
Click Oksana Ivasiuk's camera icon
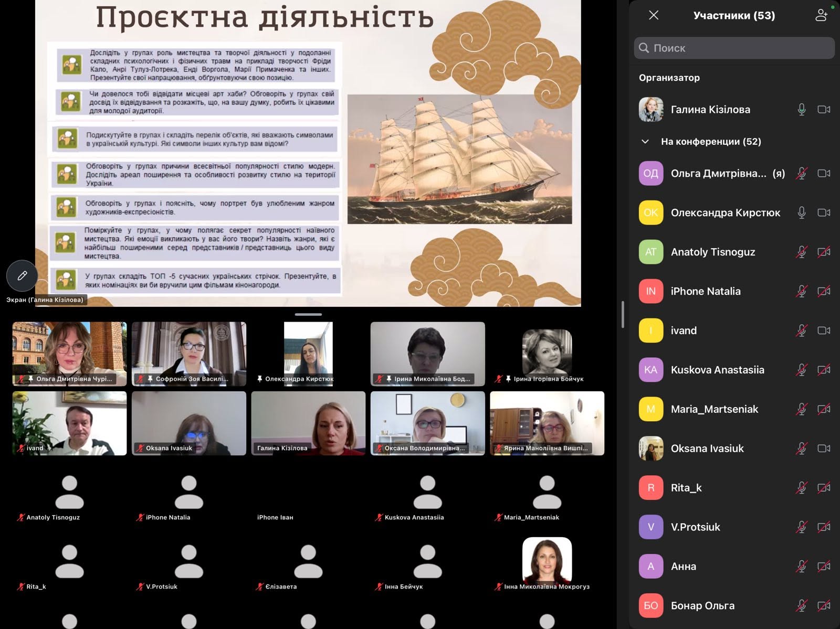[x=824, y=449]
